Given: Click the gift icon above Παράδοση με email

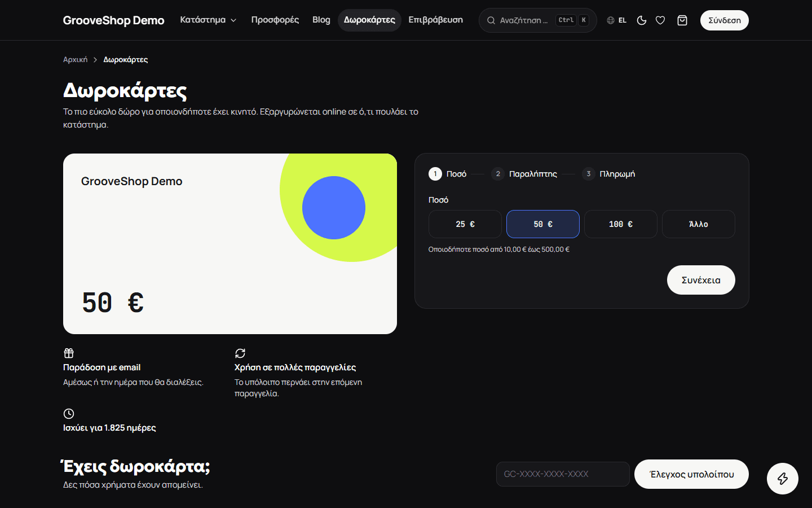Looking at the screenshot, I should [69, 353].
